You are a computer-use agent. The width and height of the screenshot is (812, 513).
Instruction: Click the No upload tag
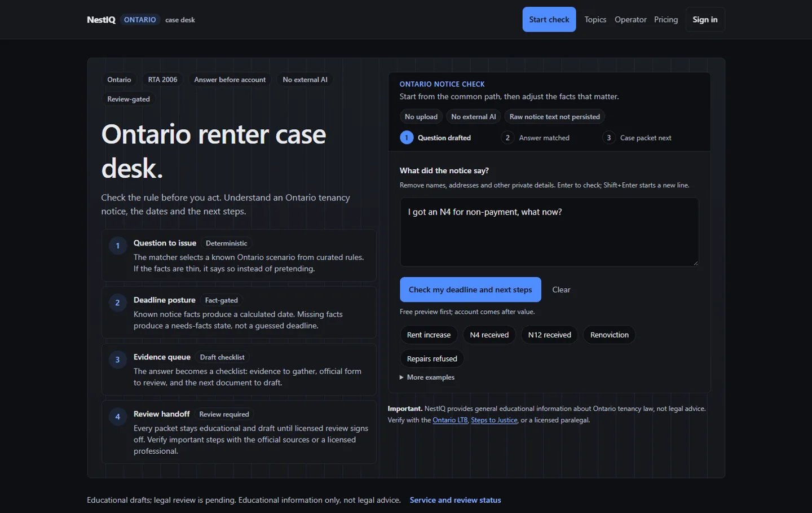tap(421, 117)
